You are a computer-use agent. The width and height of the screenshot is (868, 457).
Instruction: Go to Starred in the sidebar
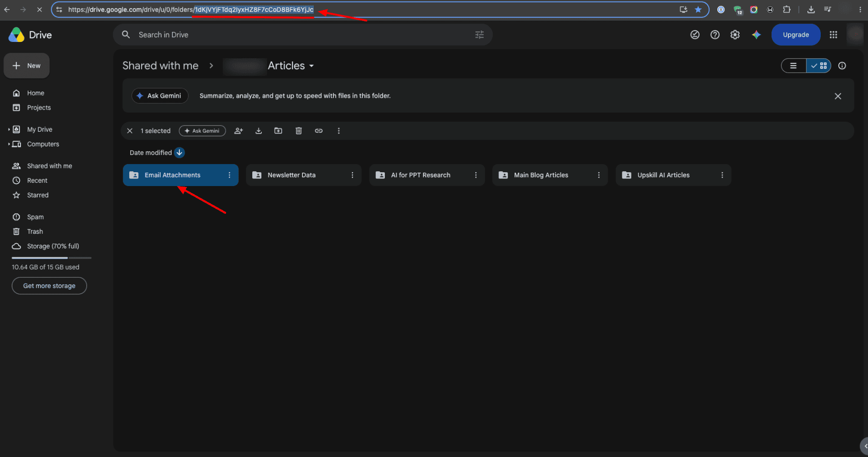tap(38, 195)
